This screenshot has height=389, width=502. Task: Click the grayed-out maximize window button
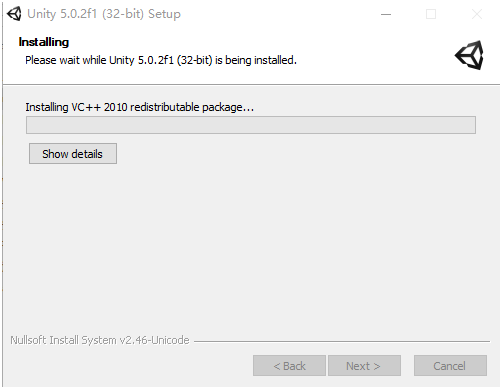click(x=431, y=14)
